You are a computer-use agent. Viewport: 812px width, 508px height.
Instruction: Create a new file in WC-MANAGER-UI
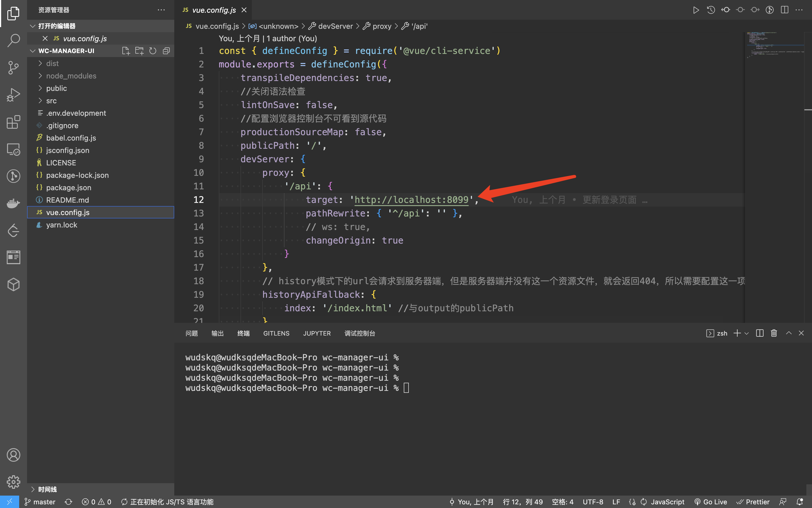click(126, 51)
